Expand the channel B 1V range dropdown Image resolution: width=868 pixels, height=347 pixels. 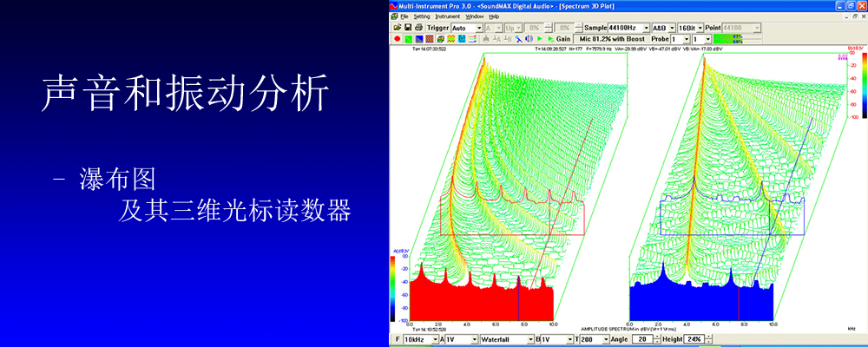pos(570,339)
